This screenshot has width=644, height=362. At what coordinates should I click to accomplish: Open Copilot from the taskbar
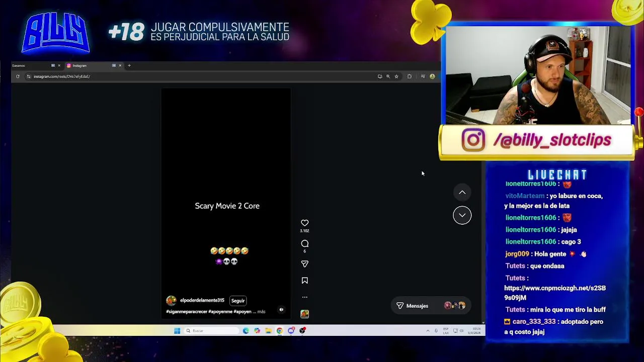pos(257,330)
